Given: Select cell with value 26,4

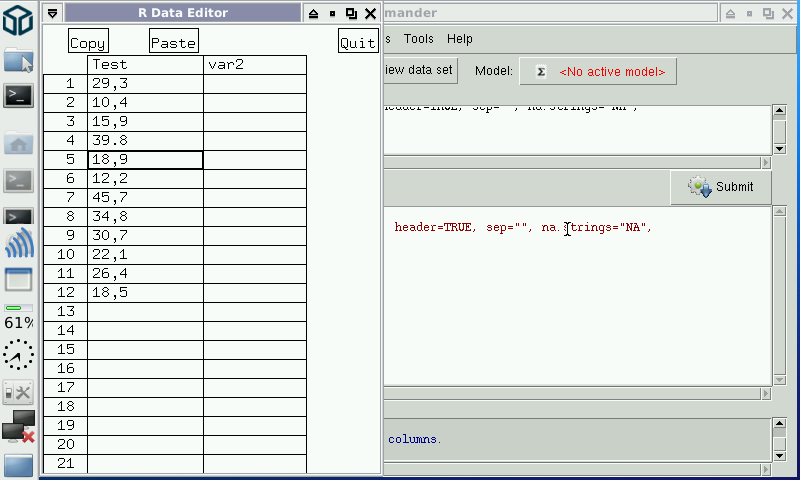Looking at the screenshot, I should pos(145,273).
